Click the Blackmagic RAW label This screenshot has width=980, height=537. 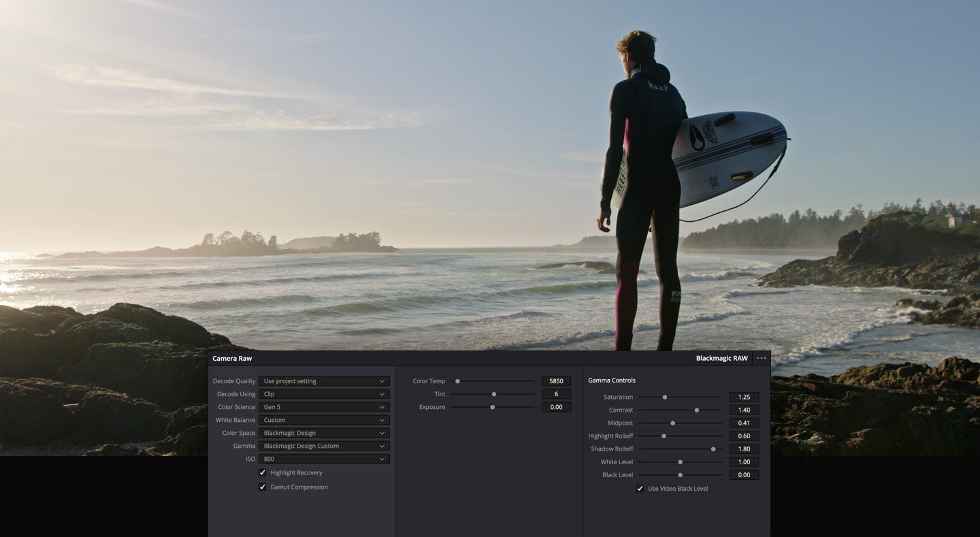pyautogui.click(x=721, y=357)
